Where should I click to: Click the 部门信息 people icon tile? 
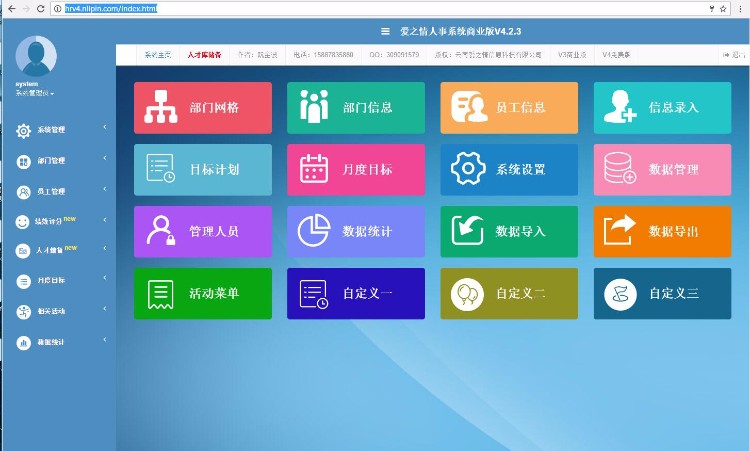coord(356,107)
